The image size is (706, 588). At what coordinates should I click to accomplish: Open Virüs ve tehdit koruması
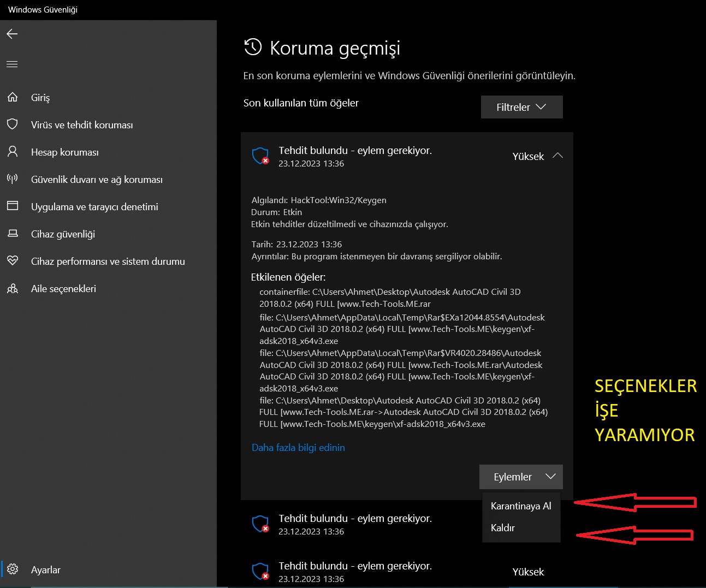[82, 124]
